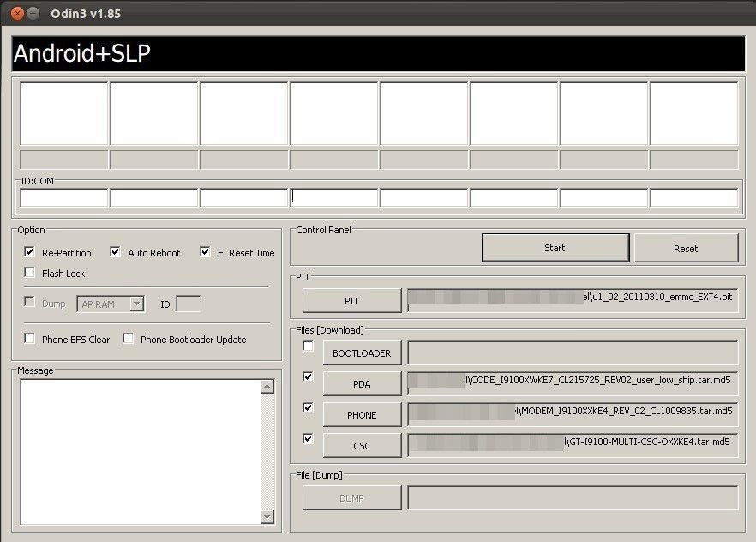The width and height of the screenshot is (756, 542).
Task: Toggle the checkbox beside the PHONE button
Action: click(x=308, y=407)
